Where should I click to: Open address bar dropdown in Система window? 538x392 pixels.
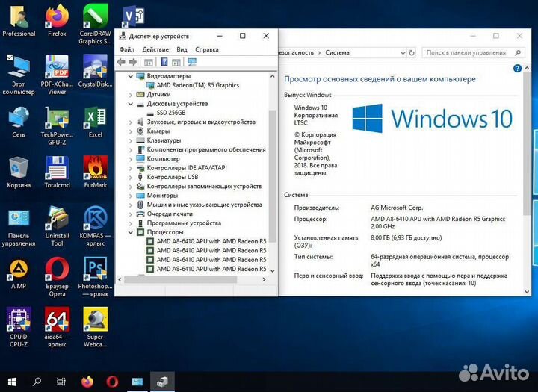[403, 53]
